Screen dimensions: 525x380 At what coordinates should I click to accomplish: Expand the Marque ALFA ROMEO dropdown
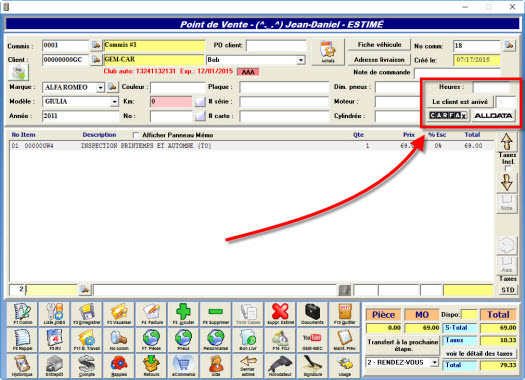[x=100, y=88]
